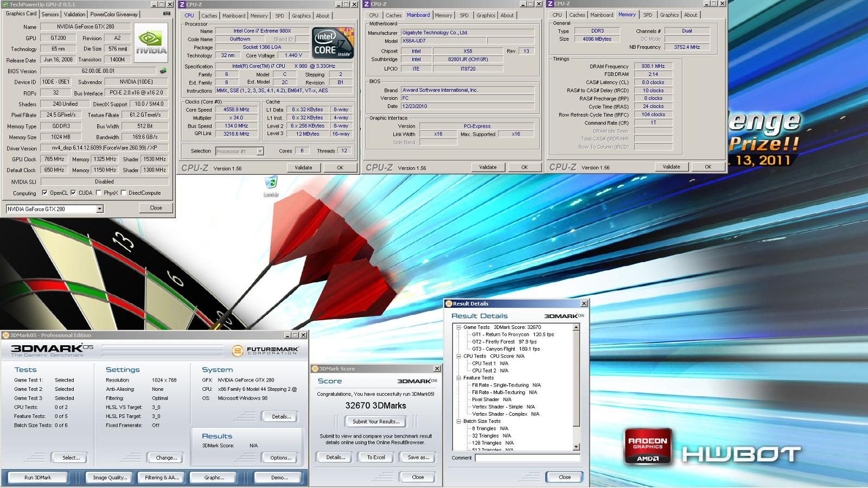
Task: Click Validate in the CPU-Z Memory window
Action: point(671,167)
